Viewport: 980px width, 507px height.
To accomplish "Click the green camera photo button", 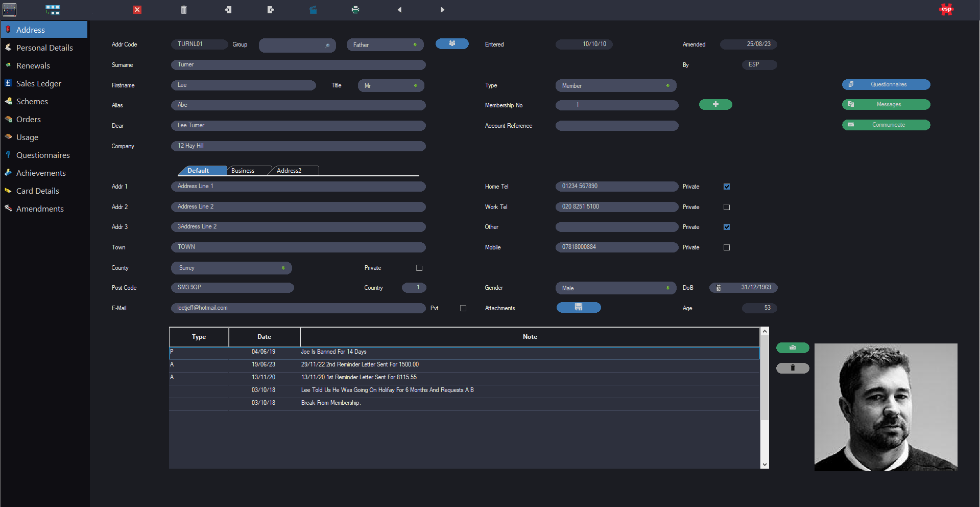I will (792, 348).
